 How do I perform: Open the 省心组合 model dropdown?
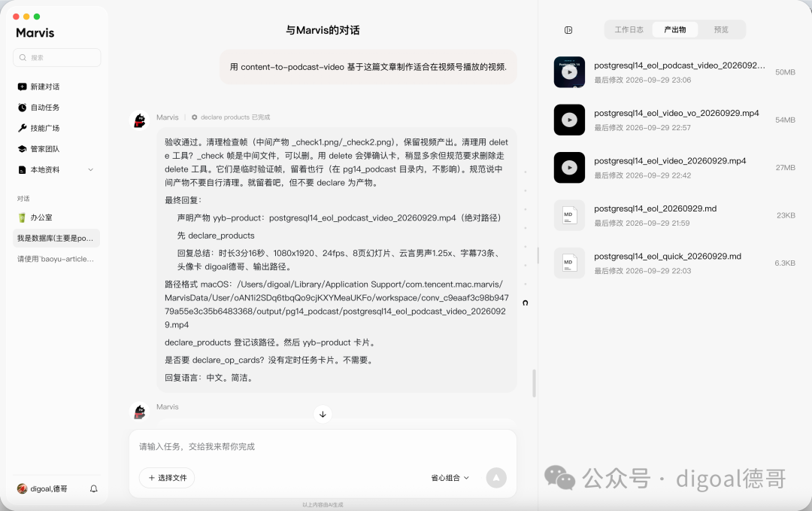pyautogui.click(x=450, y=478)
